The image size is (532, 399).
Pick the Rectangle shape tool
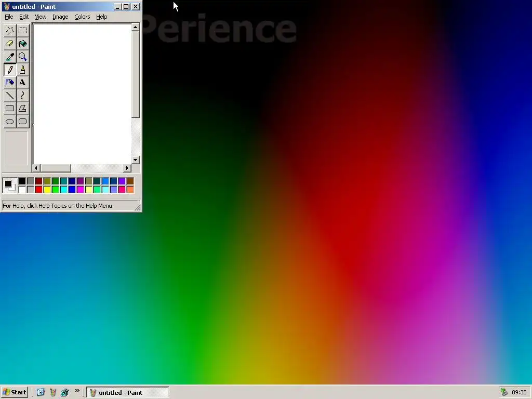coord(9,109)
